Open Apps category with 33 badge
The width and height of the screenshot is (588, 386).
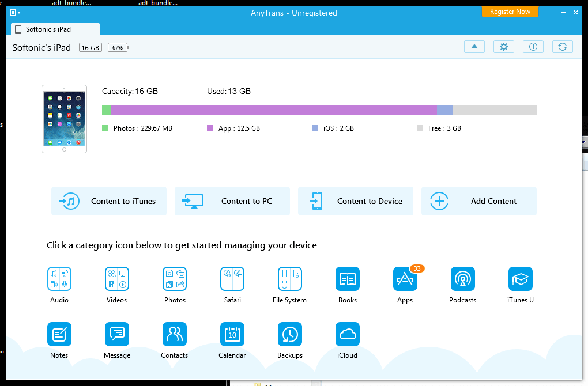point(405,279)
